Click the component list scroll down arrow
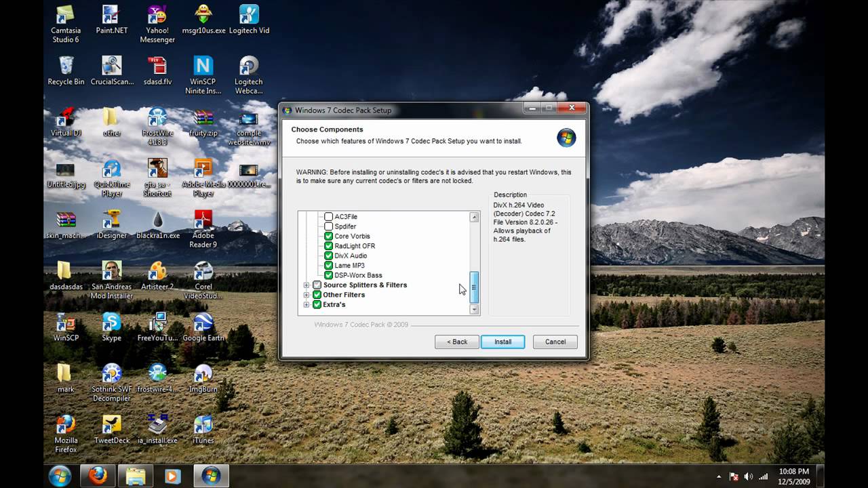Screen dimensions: 868x488 pos(474,309)
